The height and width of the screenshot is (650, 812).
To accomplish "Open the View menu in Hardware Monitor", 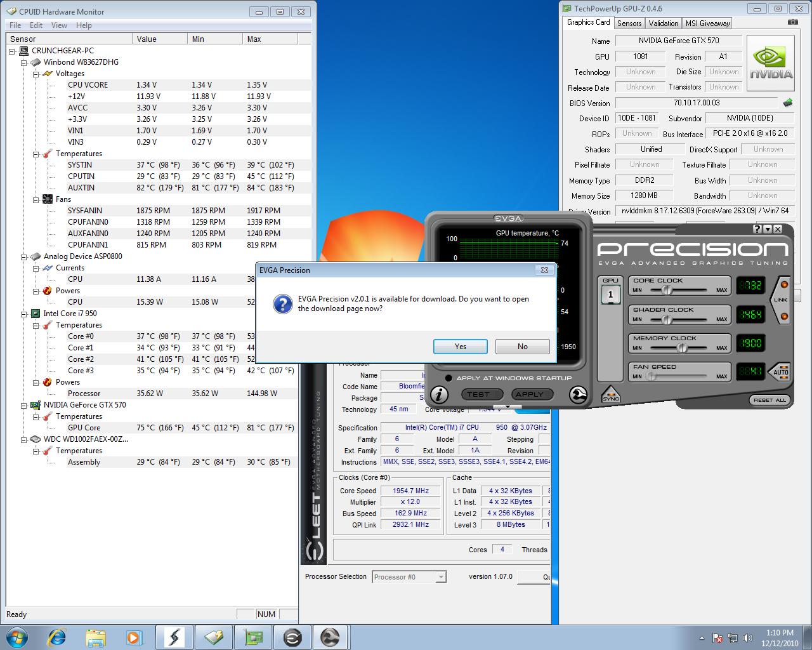I will (x=59, y=25).
